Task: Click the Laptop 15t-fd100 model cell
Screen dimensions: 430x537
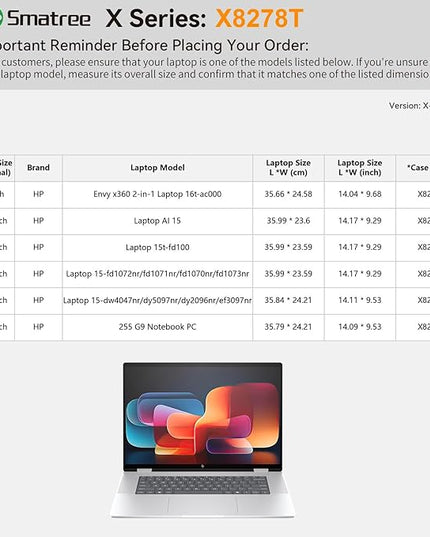Action: click(157, 247)
